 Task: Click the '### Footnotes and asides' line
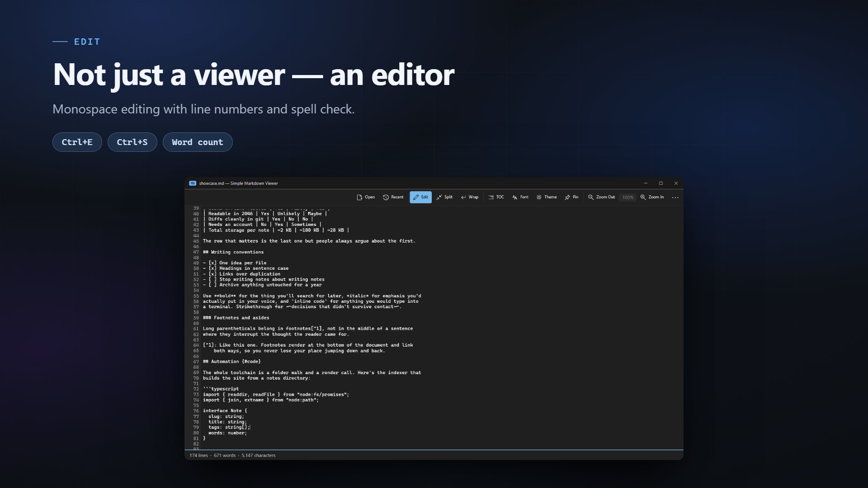[236, 318]
